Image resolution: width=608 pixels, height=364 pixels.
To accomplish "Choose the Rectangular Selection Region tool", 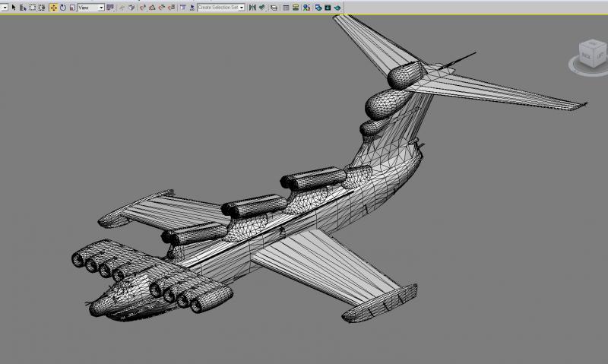I will tap(33, 8).
